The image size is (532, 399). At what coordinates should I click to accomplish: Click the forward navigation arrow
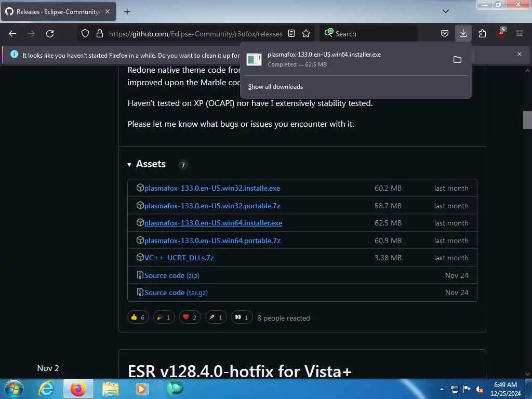point(31,34)
